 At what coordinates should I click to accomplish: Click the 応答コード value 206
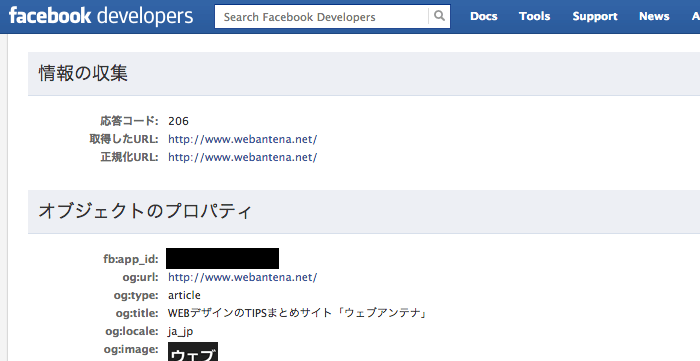click(x=178, y=121)
